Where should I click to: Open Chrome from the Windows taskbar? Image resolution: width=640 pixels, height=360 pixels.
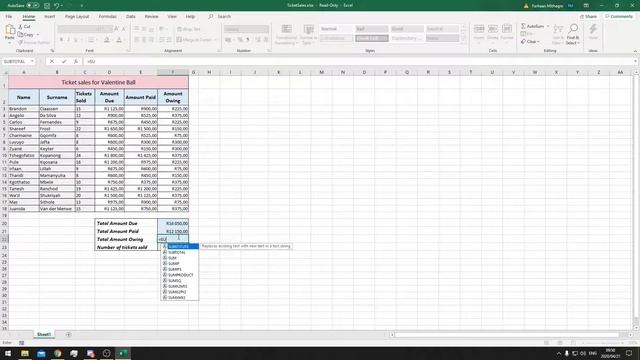(58, 353)
